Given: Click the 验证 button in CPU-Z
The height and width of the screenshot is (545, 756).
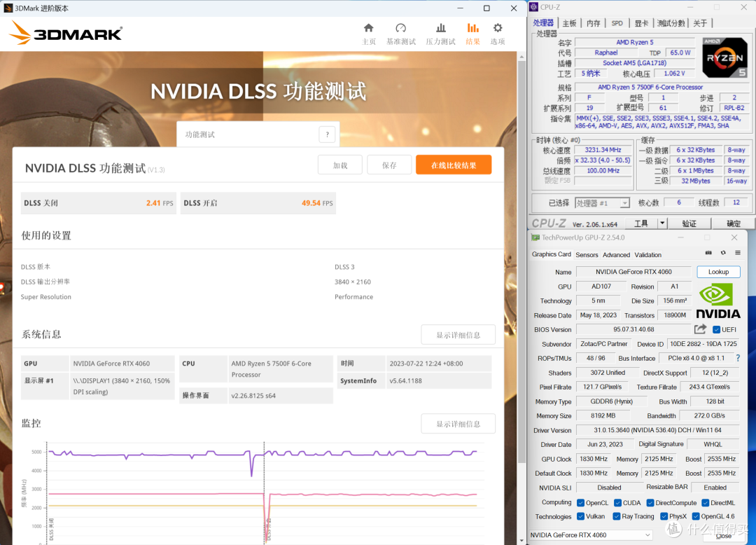Looking at the screenshot, I should 689,223.
